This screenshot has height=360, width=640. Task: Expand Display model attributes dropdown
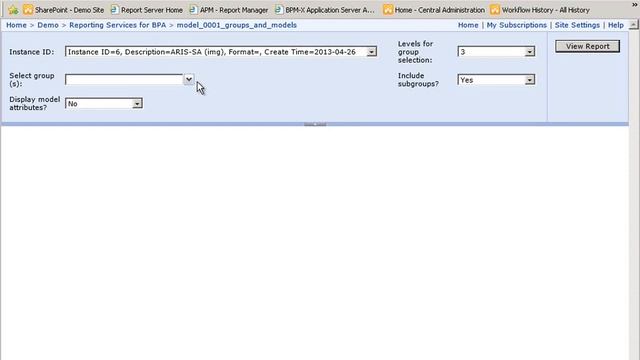click(137, 104)
